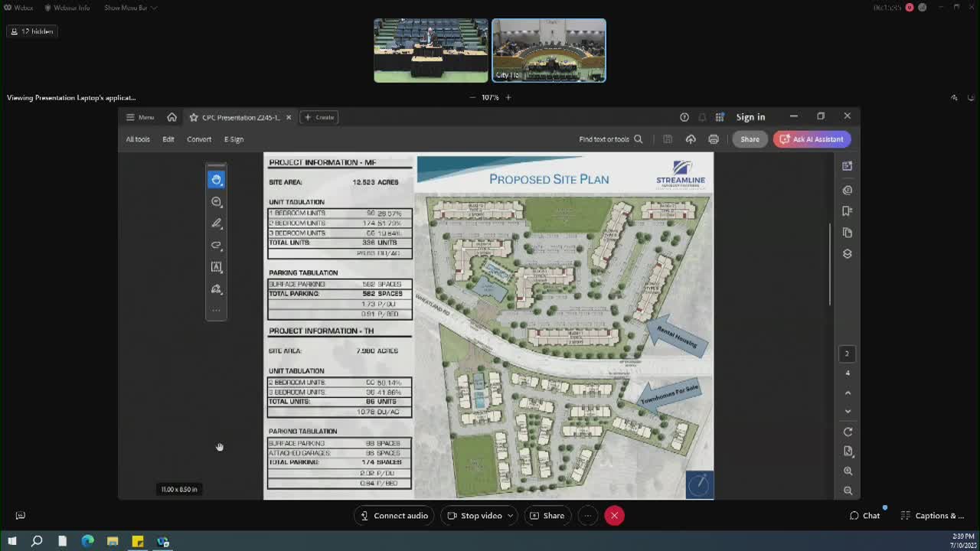Open the E-Sign tool menu
The image size is (980, 551).
[234, 139]
